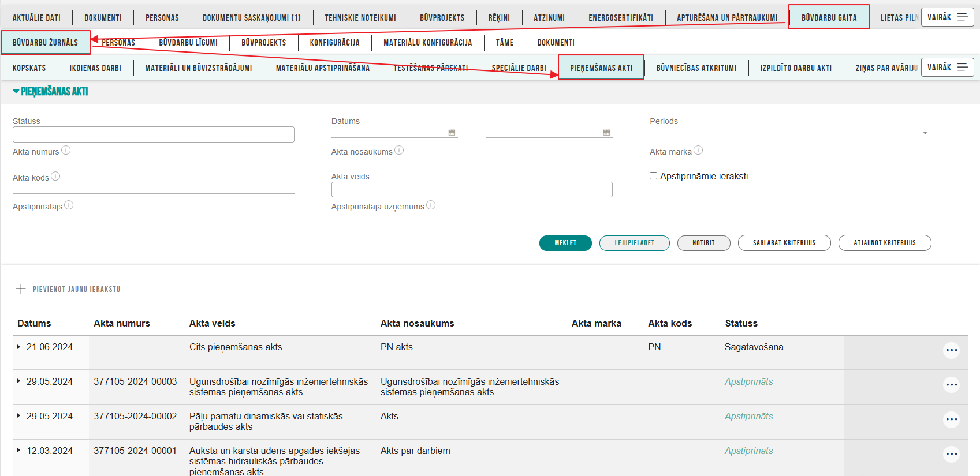Expand row of act 377105-2024-00003
This screenshot has height=476, width=980.
click(x=18, y=381)
